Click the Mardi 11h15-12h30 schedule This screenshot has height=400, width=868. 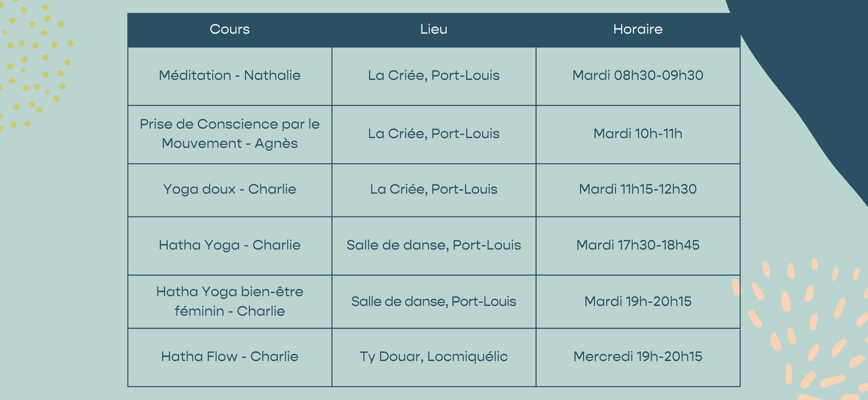(638, 190)
